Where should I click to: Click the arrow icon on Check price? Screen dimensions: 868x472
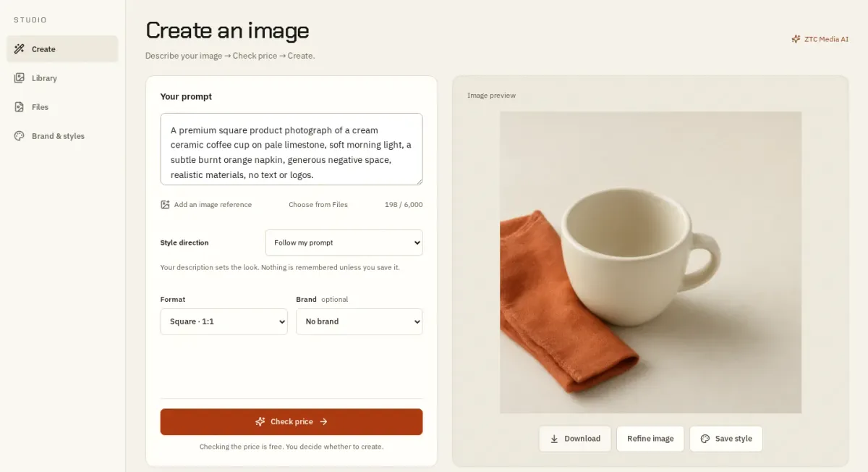[x=323, y=422]
